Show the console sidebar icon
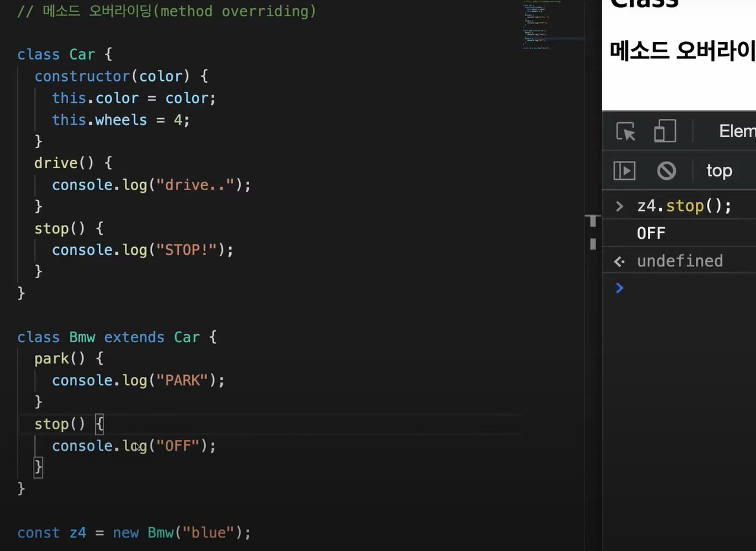Viewport: 756px width, 551px height. tap(625, 171)
